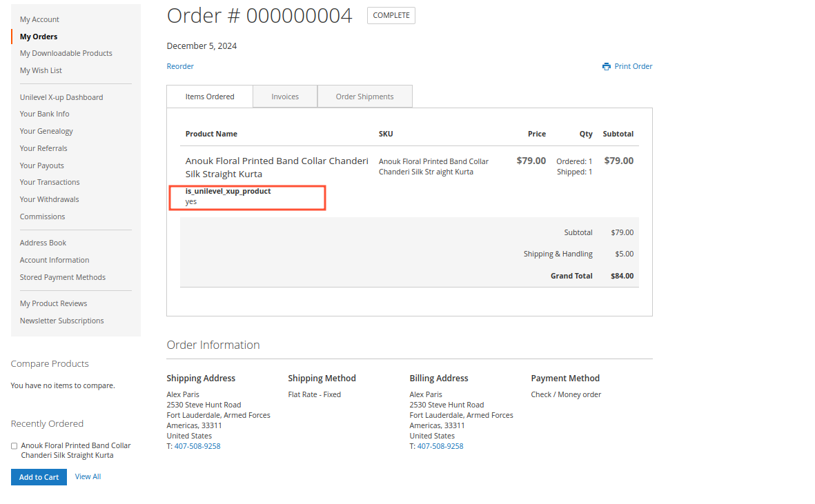Open Newsletter Subscriptions settings
This screenshot has height=504, width=815.
pyautogui.click(x=61, y=321)
